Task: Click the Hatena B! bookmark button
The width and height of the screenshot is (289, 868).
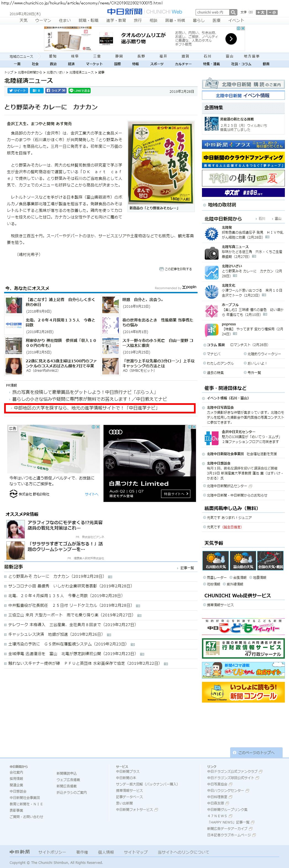Action: click(36, 91)
